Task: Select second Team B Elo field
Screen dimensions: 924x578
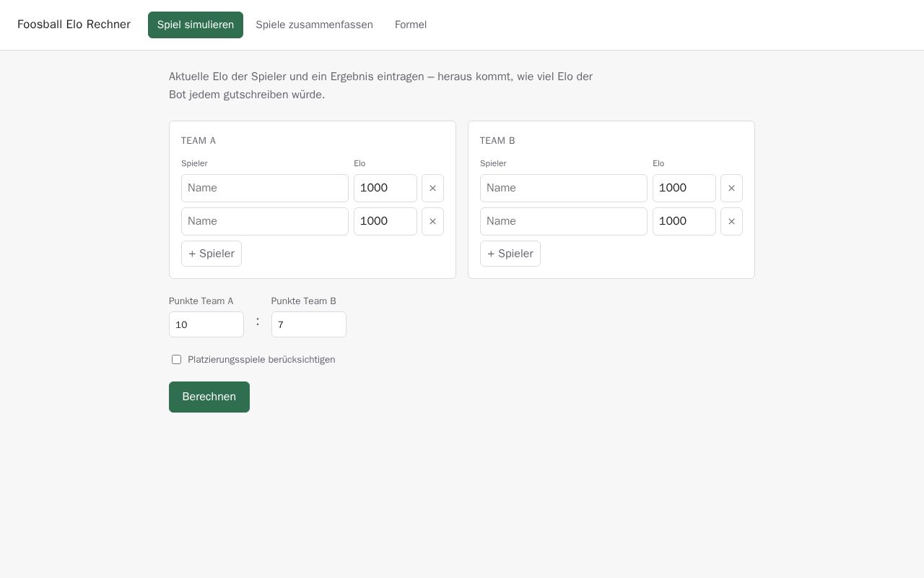Action: [684, 221]
